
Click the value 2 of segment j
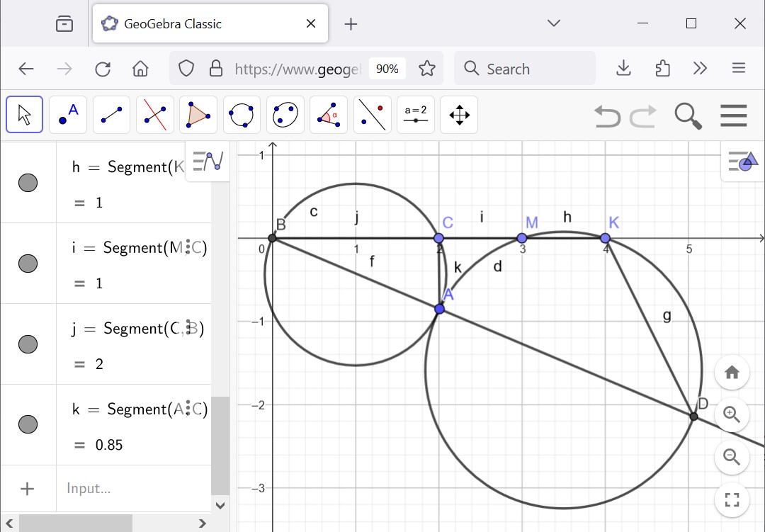point(100,364)
